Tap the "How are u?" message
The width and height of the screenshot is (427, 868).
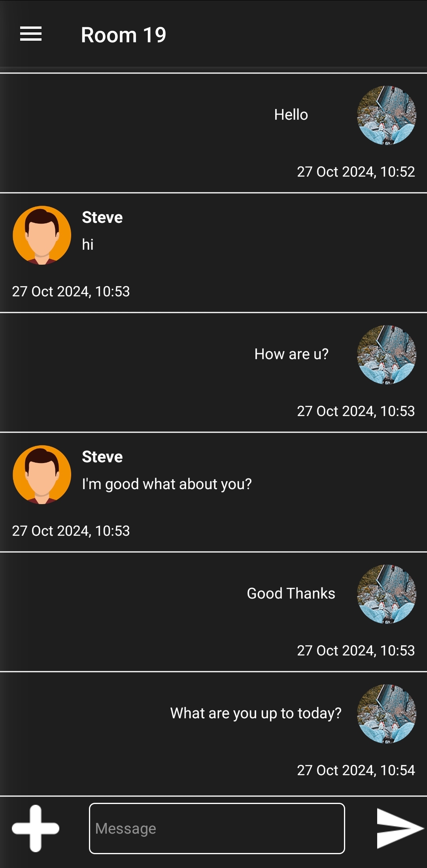tap(291, 354)
